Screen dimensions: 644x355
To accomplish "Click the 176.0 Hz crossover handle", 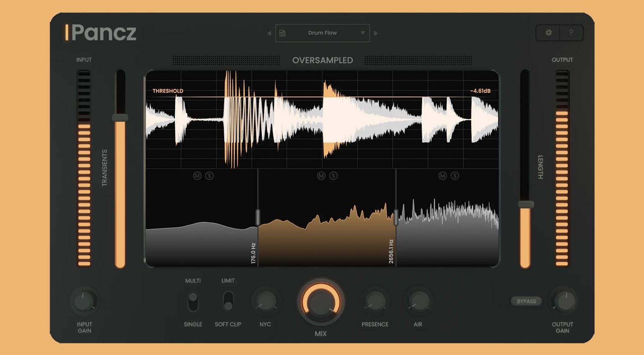I will click(x=258, y=217).
